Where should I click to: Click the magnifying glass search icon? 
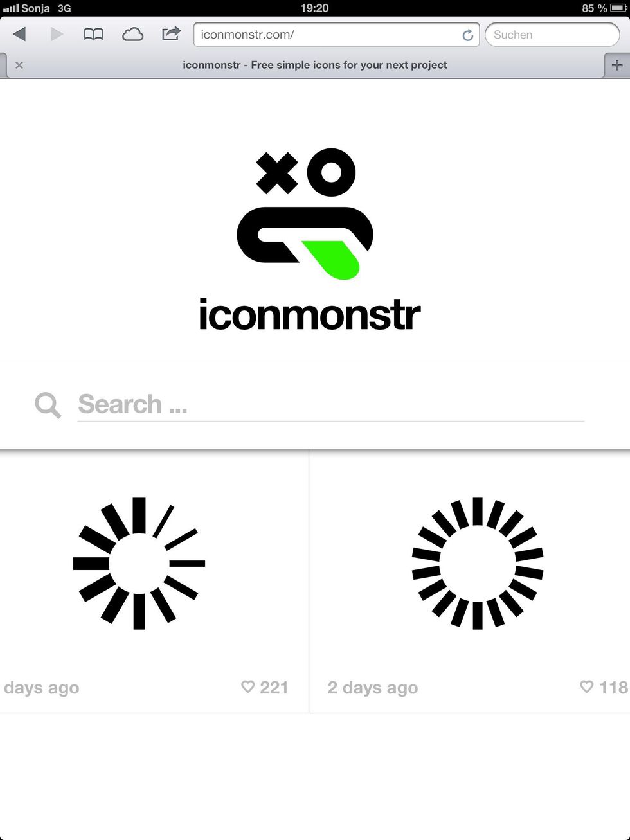(48, 405)
